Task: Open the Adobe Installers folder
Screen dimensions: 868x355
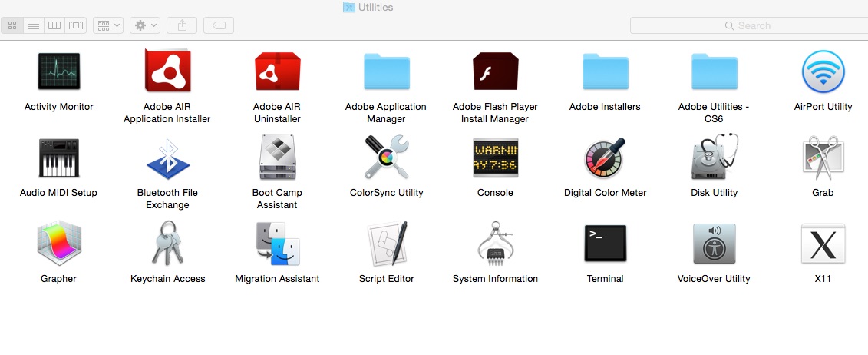Action: click(x=605, y=71)
